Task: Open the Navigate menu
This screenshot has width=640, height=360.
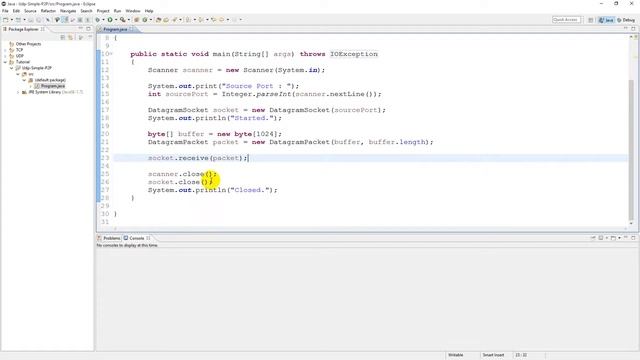Action: coord(68,11)
